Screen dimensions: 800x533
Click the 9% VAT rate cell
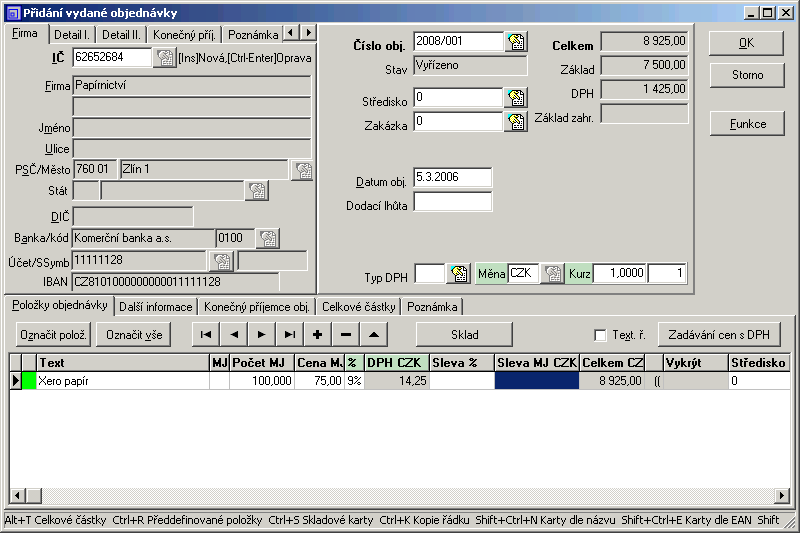[x=355, y=380]
